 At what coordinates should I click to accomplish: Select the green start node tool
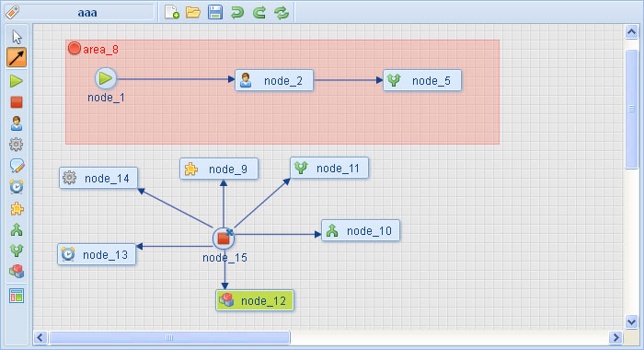(17, 81)
